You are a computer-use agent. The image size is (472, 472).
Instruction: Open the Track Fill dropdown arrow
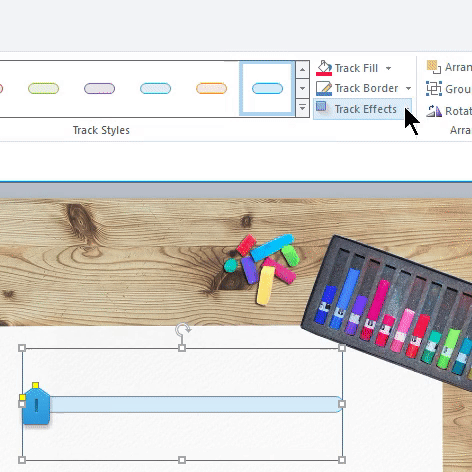(388, 68)
